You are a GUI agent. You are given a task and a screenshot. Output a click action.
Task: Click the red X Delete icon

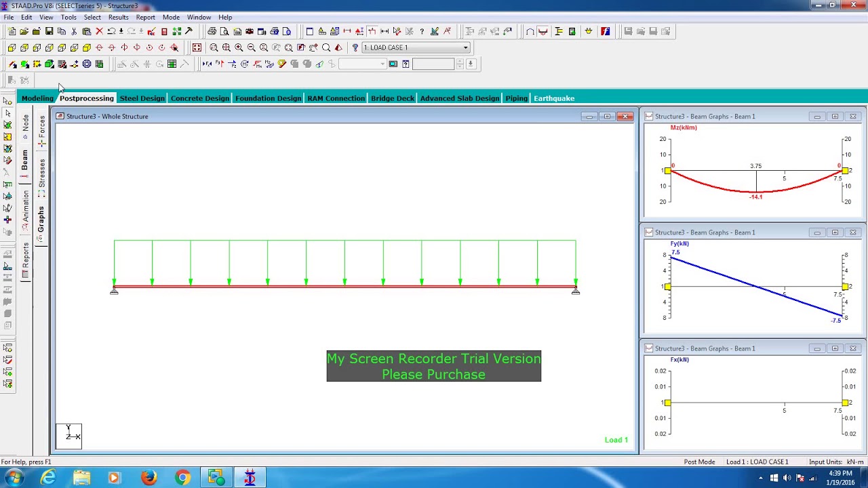pos(100,31)
